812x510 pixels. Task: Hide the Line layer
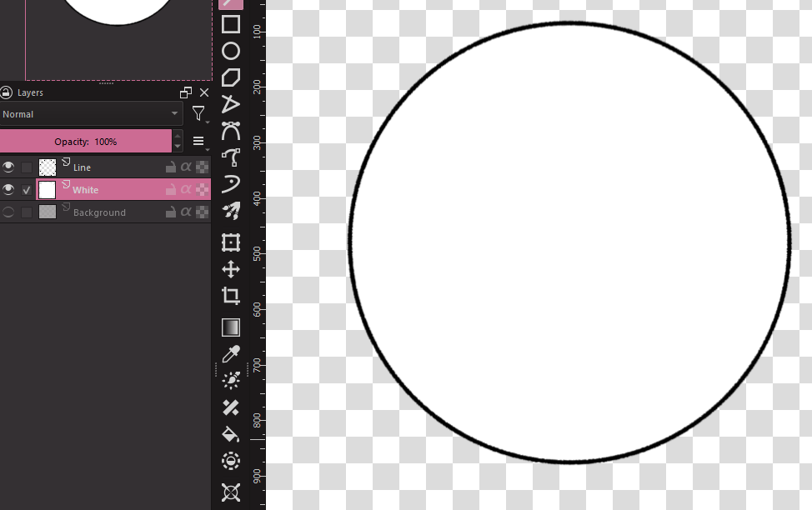[8, 167]
